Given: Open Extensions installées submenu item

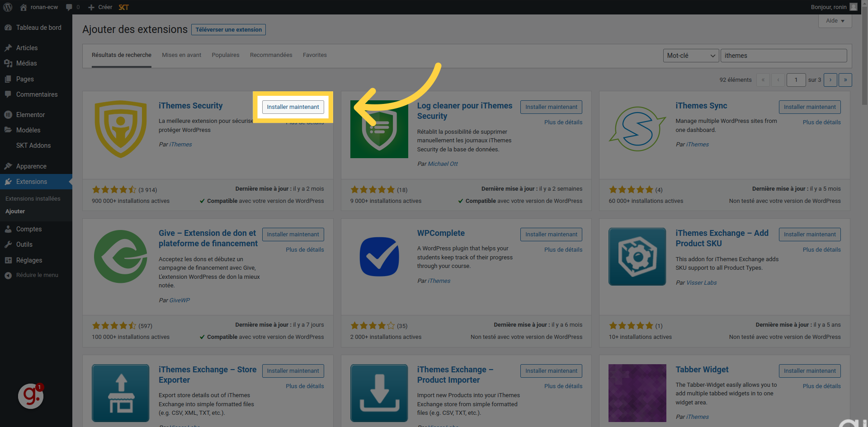Looking at the screenshot, I should 33,199.
